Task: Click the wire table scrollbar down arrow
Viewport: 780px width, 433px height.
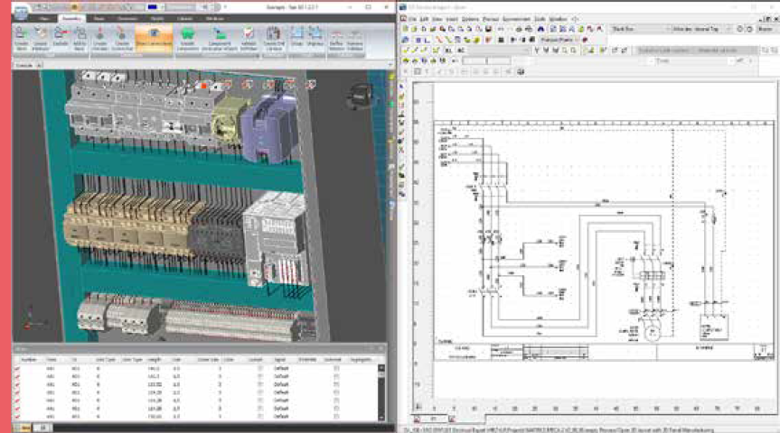Action: [x=382, y=418]
